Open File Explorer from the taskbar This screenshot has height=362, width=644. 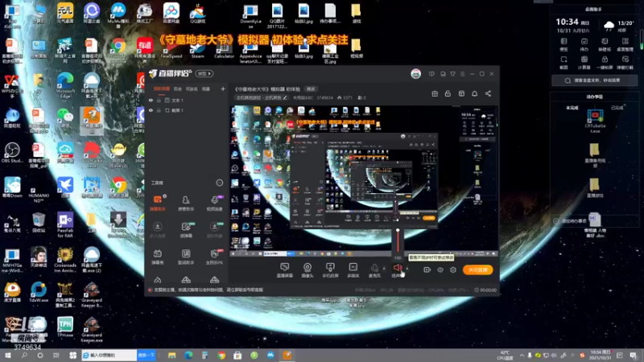(171, 355)
